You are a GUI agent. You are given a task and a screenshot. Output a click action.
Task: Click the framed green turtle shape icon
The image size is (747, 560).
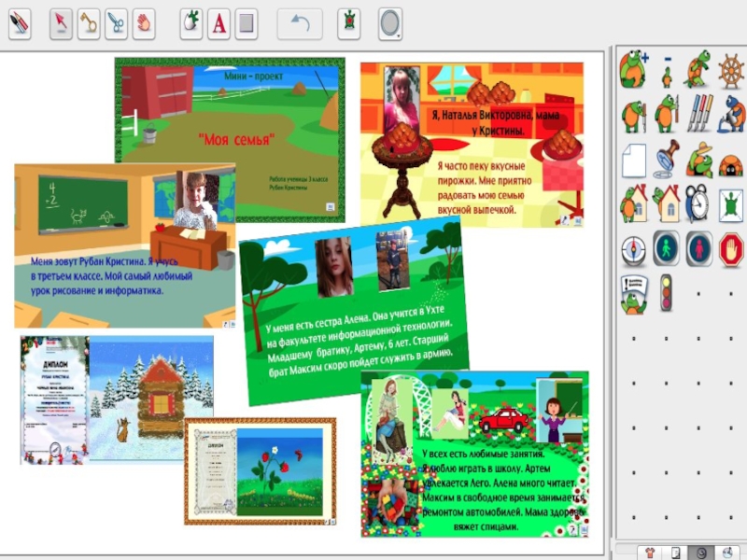731,205
